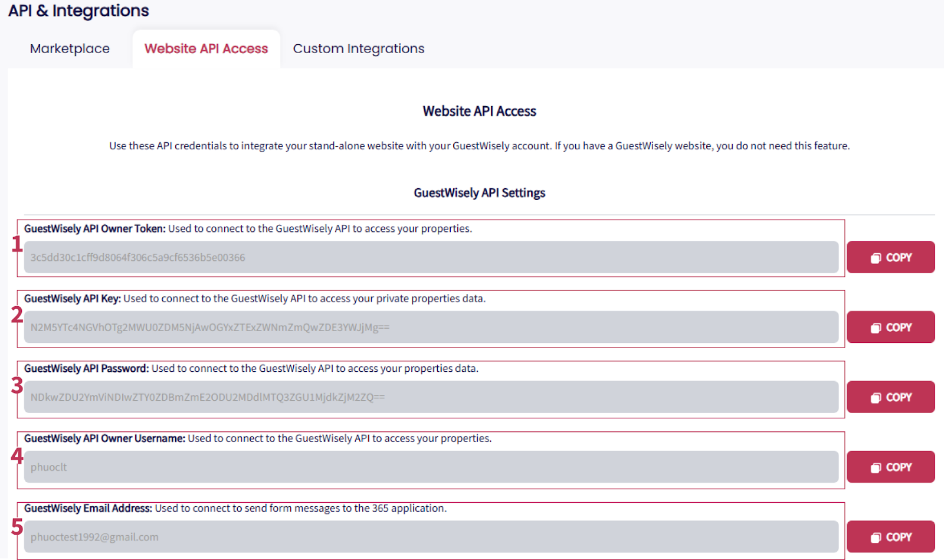Click the API Password value field
Viewport: 944px width, 560px height.
tap(431, 397)
